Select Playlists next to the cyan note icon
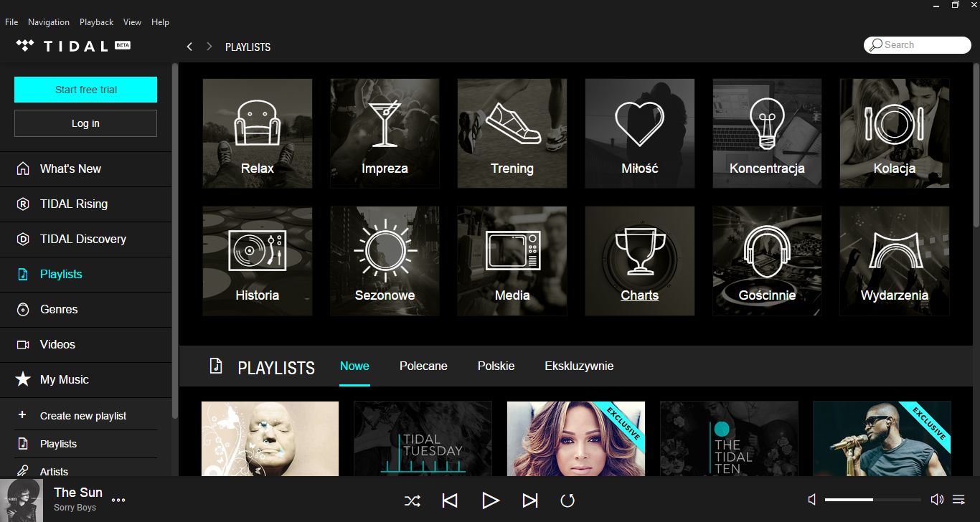Screen dimensions: 980x522 pos(85,275)
